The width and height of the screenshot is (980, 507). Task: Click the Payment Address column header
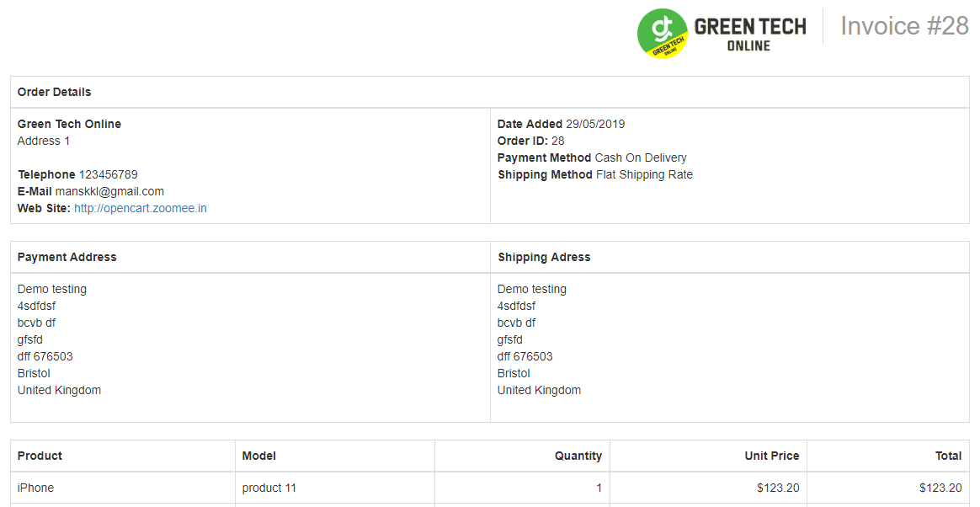pos(67,257)
